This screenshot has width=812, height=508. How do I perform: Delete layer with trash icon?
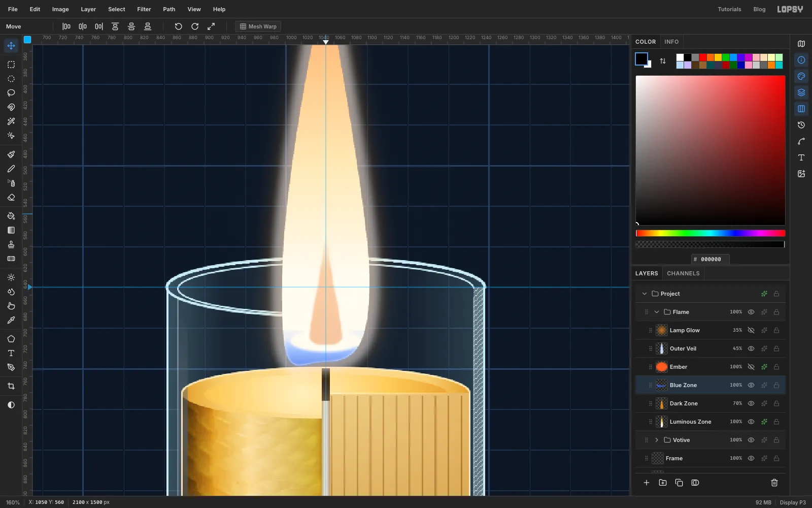click(x=774, y=483)
